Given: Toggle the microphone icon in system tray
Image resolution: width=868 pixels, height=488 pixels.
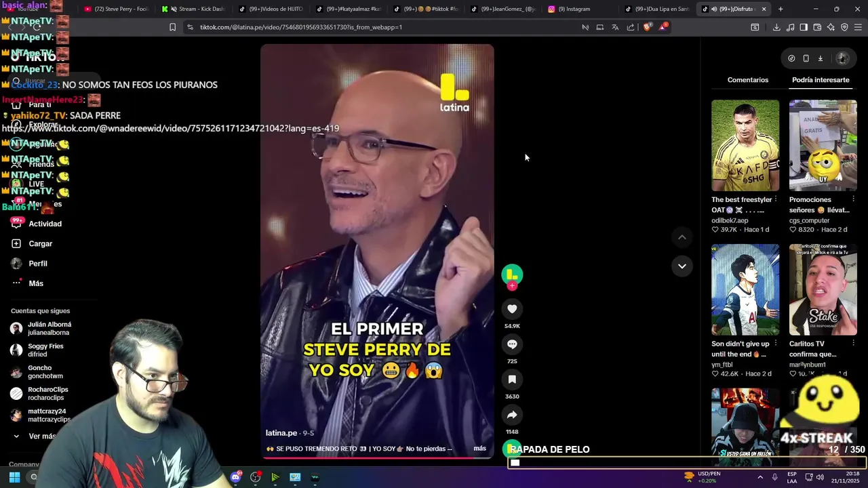Looking at the screenshot, I should tap(775, 477).
